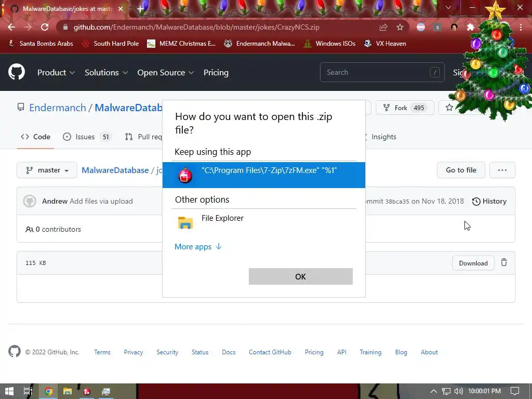Open the Chrome tab search chevron
The width and height of the screenshot is (532, 399).
pos(448,7)
